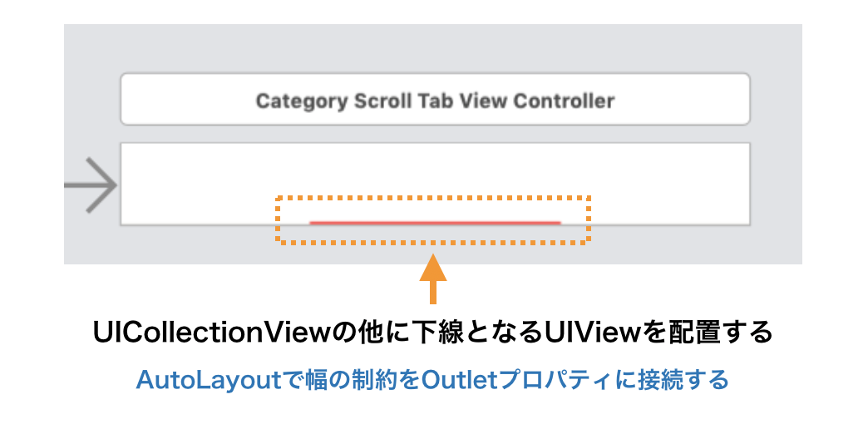The image size is (868, 429).
Task: Select the Category Scroll Tab View Controller title
Action: 435,101
